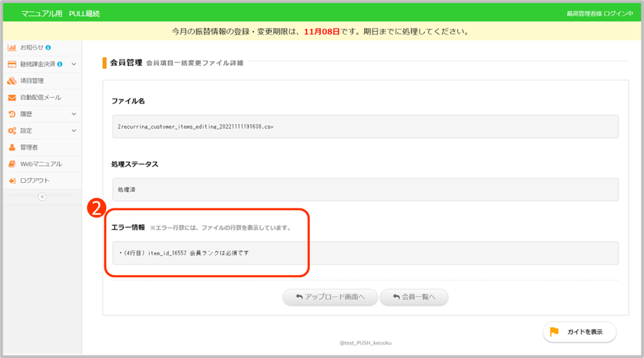This screenshot has width=644, height=358.
Task: Click the file name field with the csv name
Action: (x=365, y=127)
